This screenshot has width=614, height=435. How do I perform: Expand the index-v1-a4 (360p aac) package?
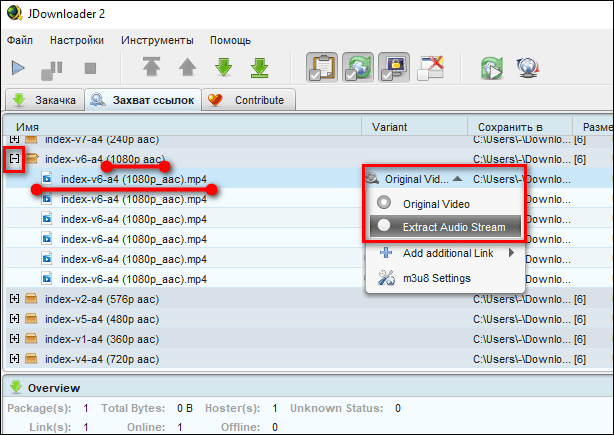14,338
